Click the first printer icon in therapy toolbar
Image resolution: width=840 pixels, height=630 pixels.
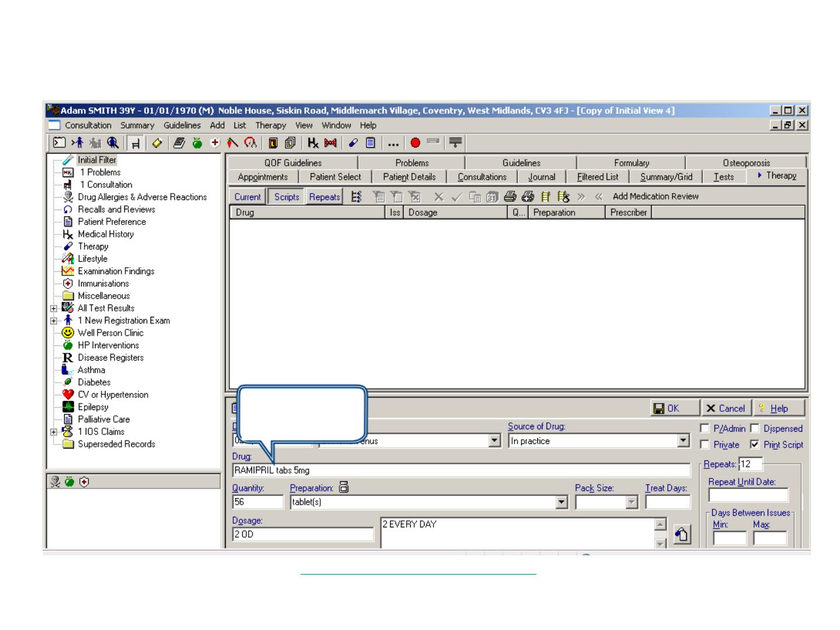510,197
